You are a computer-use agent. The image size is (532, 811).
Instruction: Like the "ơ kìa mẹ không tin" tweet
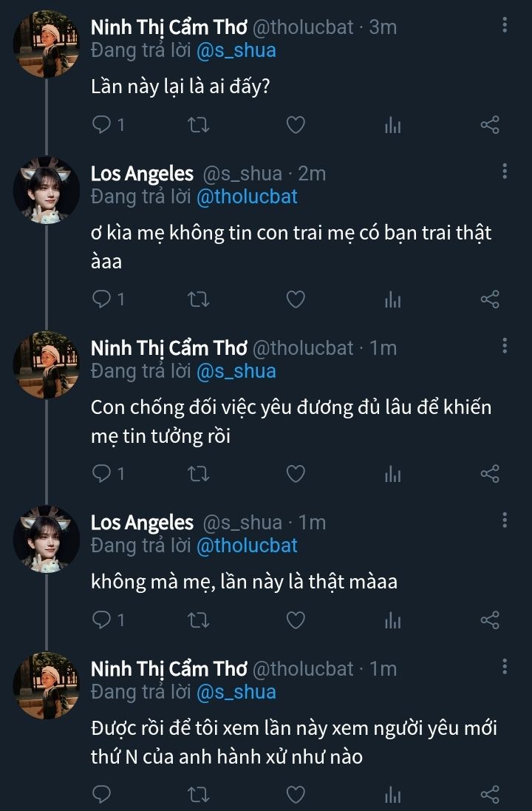pos(296,299)
